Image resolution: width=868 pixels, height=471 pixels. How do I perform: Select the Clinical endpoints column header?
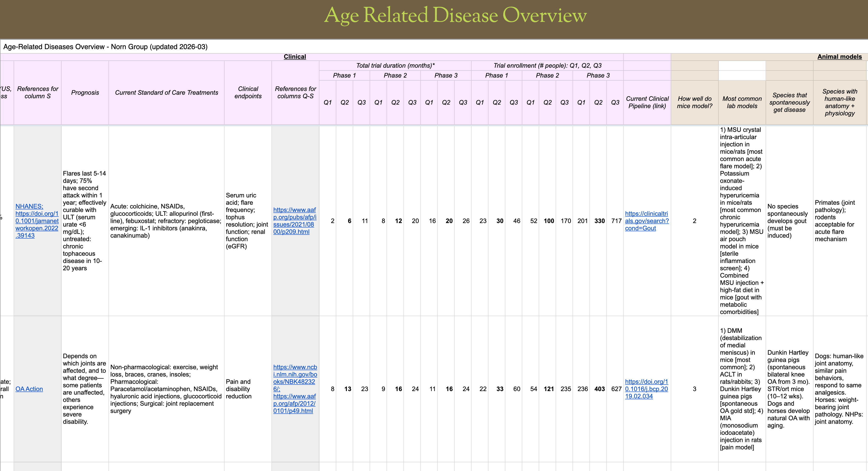click(x=248, y=92)
